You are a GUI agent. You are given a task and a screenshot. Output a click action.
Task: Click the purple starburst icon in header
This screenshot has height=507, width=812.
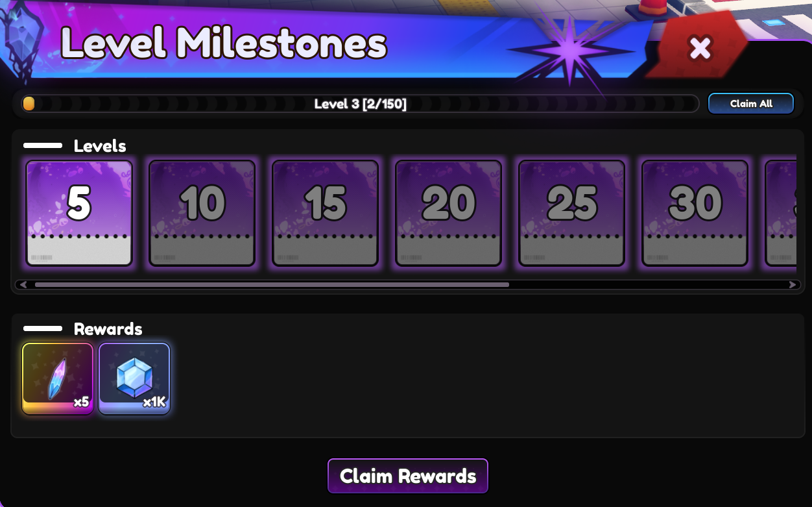click(x=569, y=50)
